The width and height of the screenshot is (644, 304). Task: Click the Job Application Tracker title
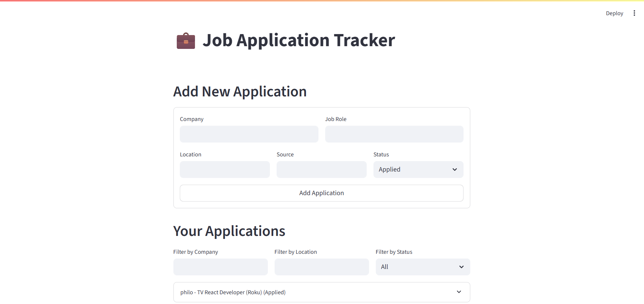(299, 40)
